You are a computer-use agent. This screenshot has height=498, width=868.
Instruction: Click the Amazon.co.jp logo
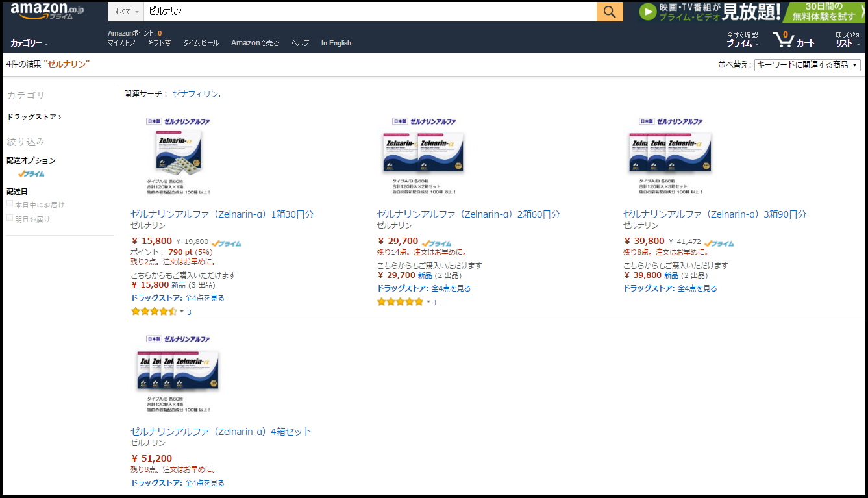coord(47,11)
